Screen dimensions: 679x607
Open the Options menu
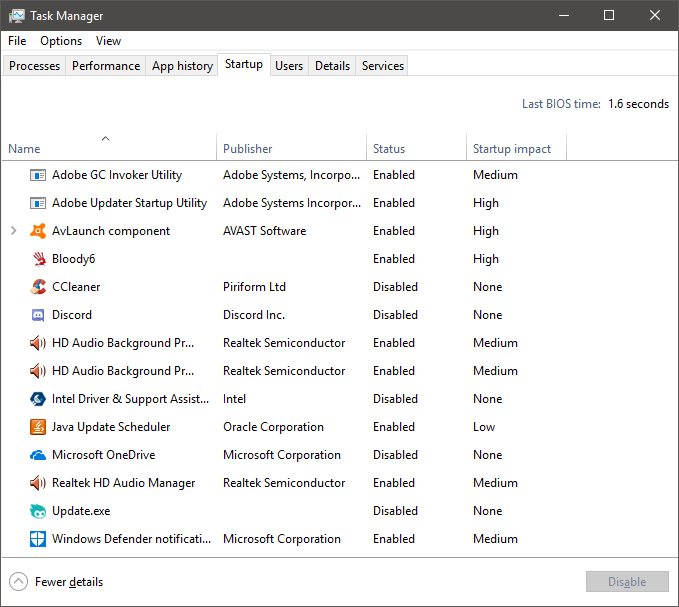click(x=61, y=41)
